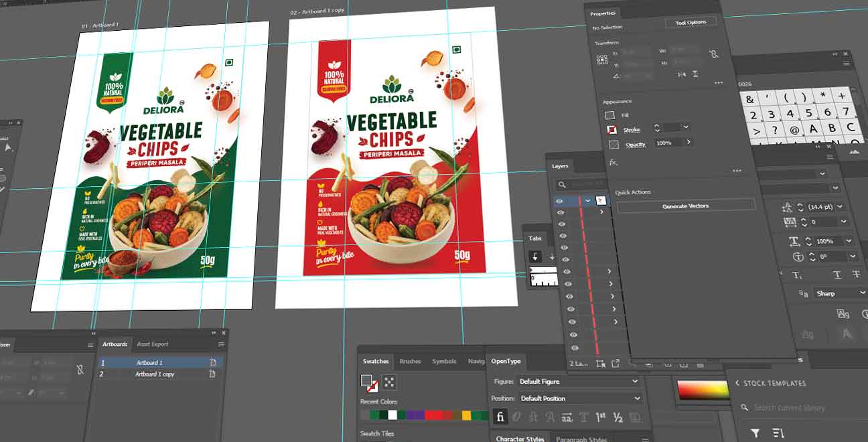The width and height of the screenshot is (868, 442).
Task: Click the fractions ½ icon in OpenType
Action: pos(618,417)
